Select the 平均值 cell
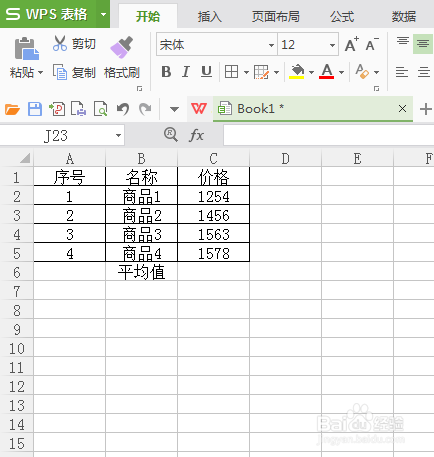This screenshot has height=457, width=434. pyautogui.click(x=141, y=272)
